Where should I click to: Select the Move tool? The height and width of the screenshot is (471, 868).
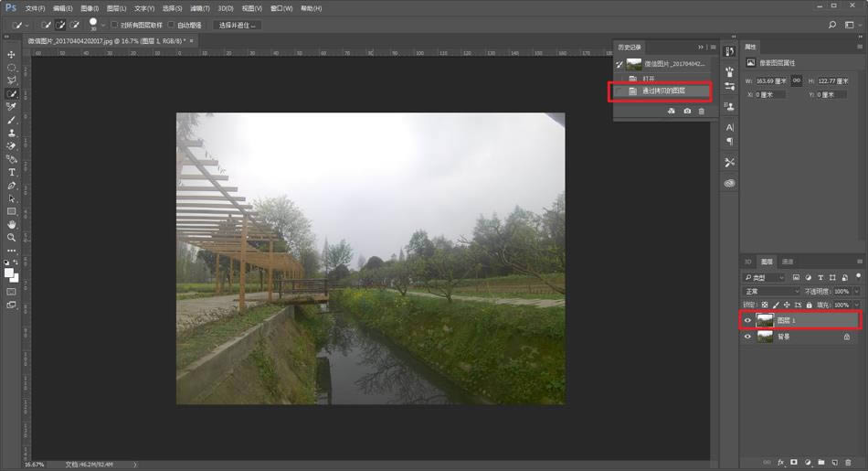pyautogui.click(x=12, y=55)
